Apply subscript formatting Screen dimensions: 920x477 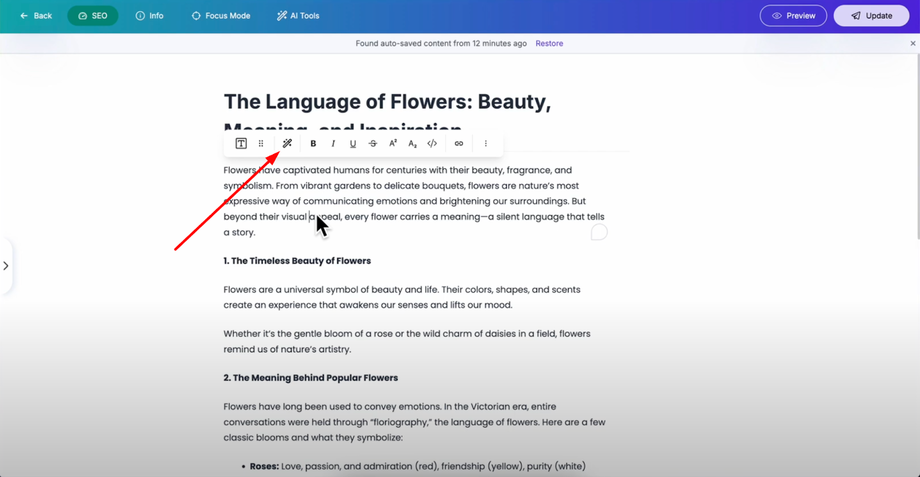[x=412, y=144]
